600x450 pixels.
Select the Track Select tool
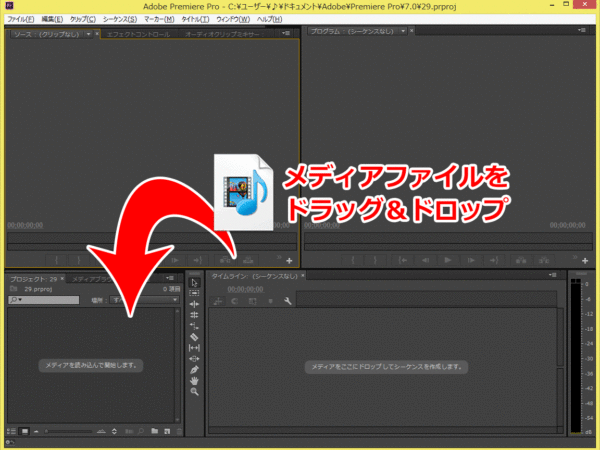194,293
